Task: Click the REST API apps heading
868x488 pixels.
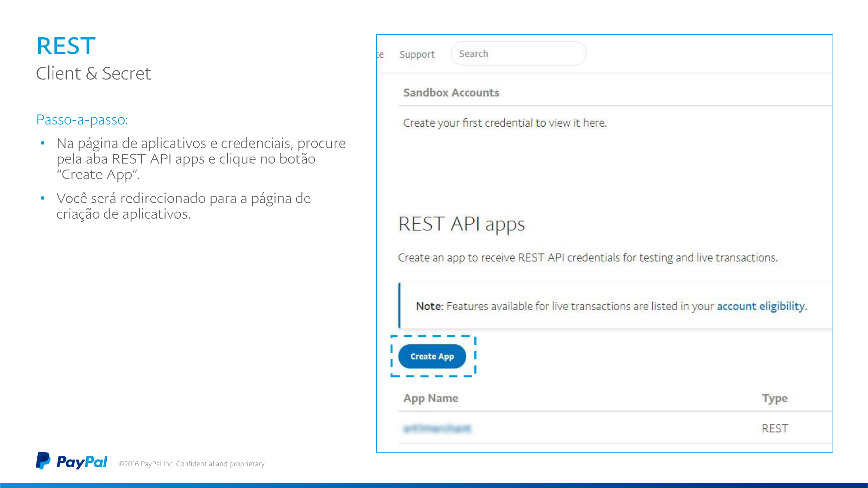Action: [461, 224]
